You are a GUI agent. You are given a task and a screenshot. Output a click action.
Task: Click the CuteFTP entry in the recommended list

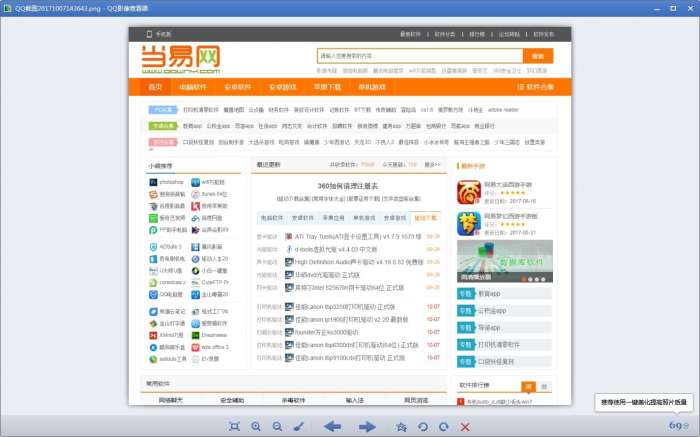210,283
